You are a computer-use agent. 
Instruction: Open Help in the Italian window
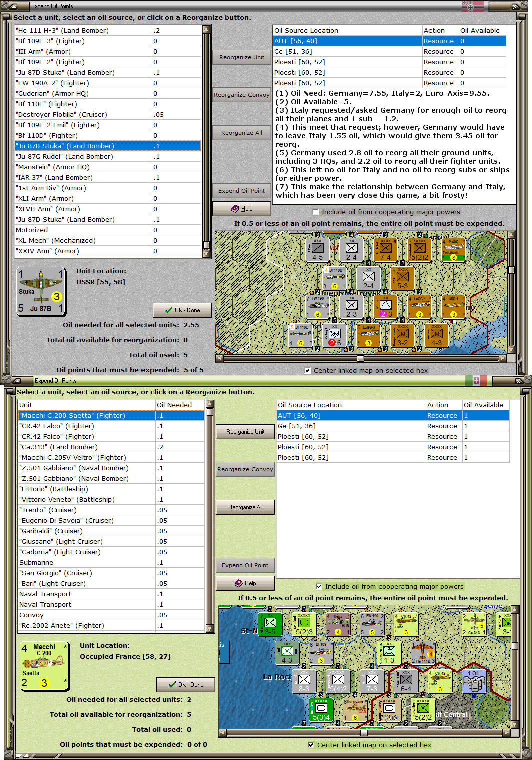tap(245, 583)
